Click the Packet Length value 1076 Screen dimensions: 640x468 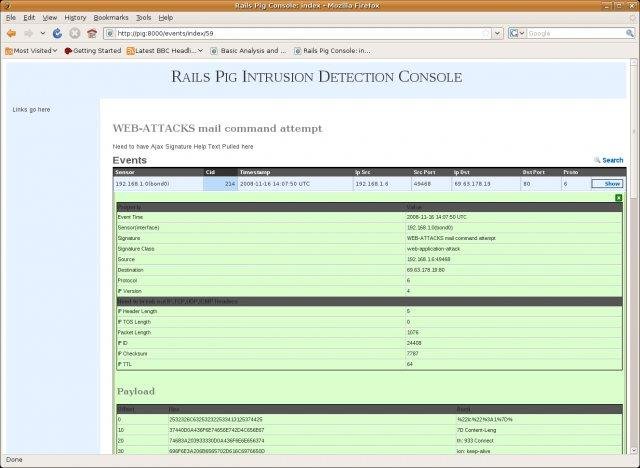pos(412,333)
